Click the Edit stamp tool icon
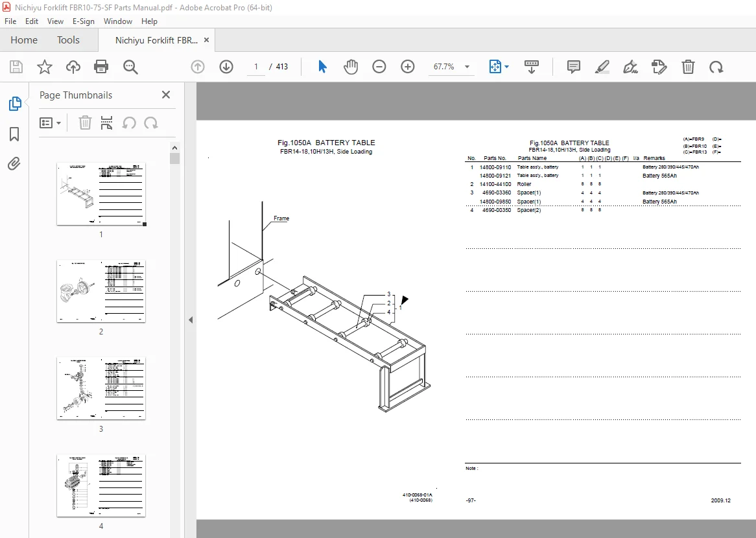 click(659, 67)
